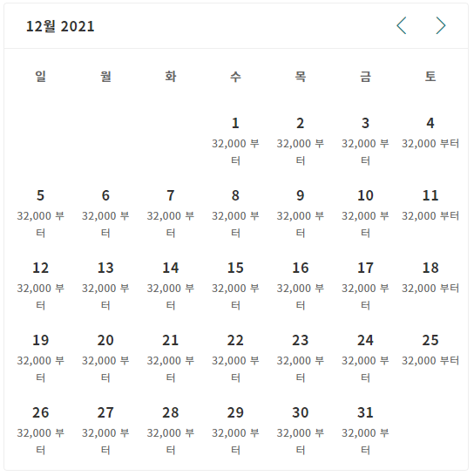Screen dimensions: 474x476
Task: Select Sunday December 5
Action: tap(41, 213)
